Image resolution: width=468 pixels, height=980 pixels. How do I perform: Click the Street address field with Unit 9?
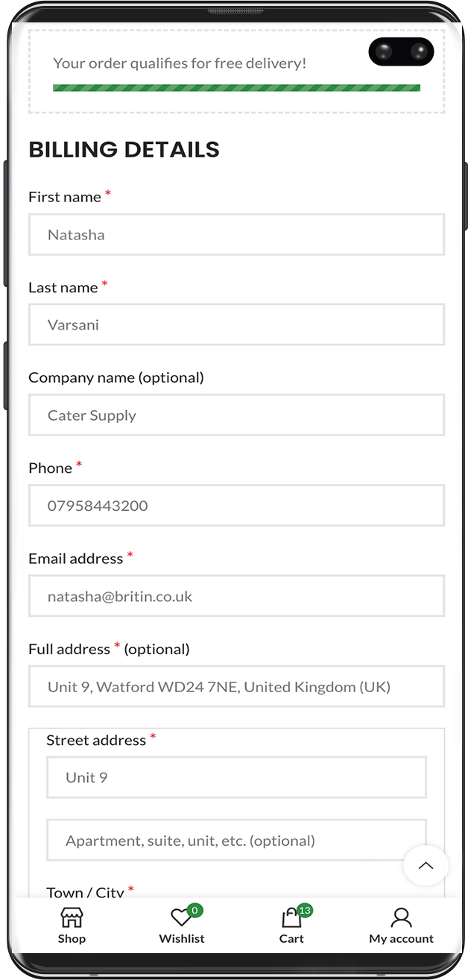pyautogui.click(x=236, y=777)
